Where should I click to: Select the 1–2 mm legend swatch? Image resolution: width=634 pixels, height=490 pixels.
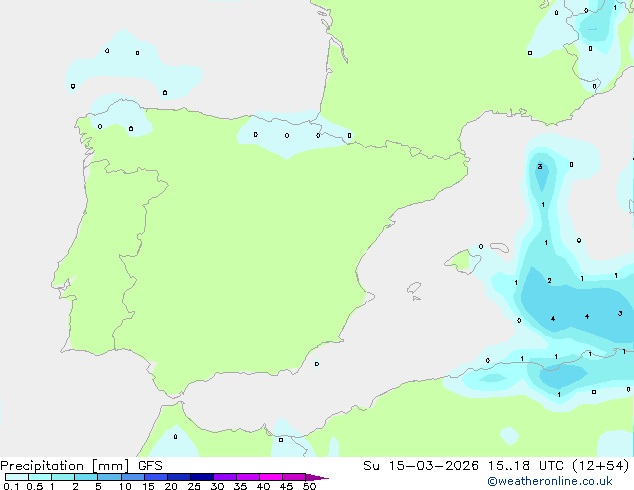tap(63, 477)
